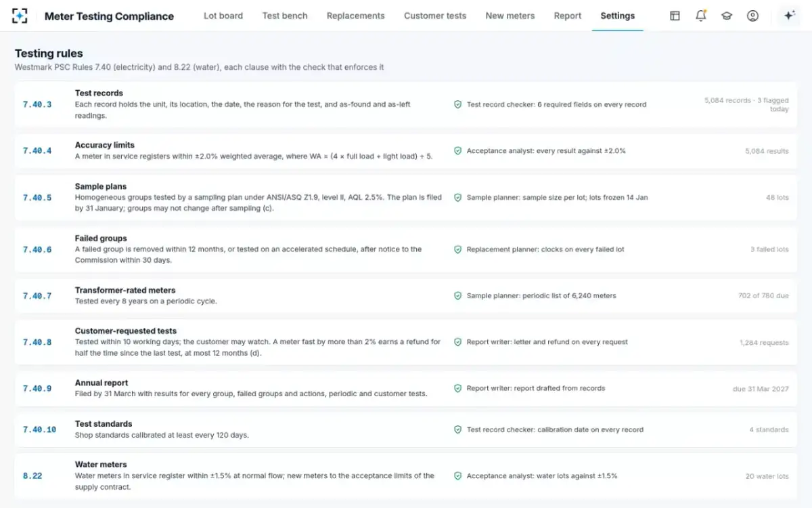Screen dimensions: 812x508
Task: Open clause 8.22 link
Action: click(x=32, y=476)
